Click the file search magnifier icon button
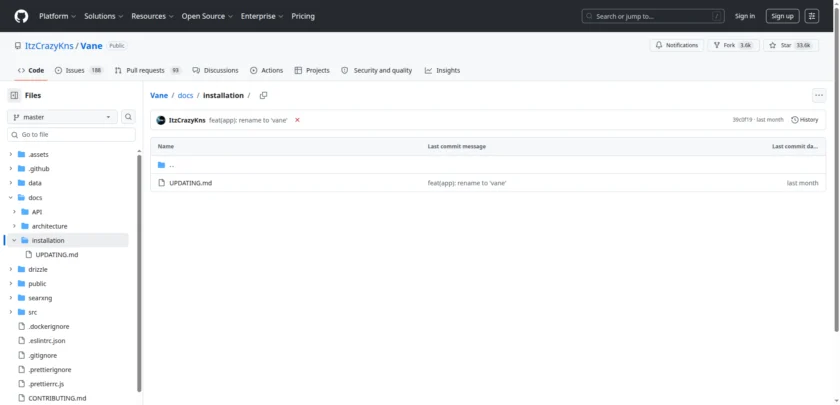 [x=129, y=117]
